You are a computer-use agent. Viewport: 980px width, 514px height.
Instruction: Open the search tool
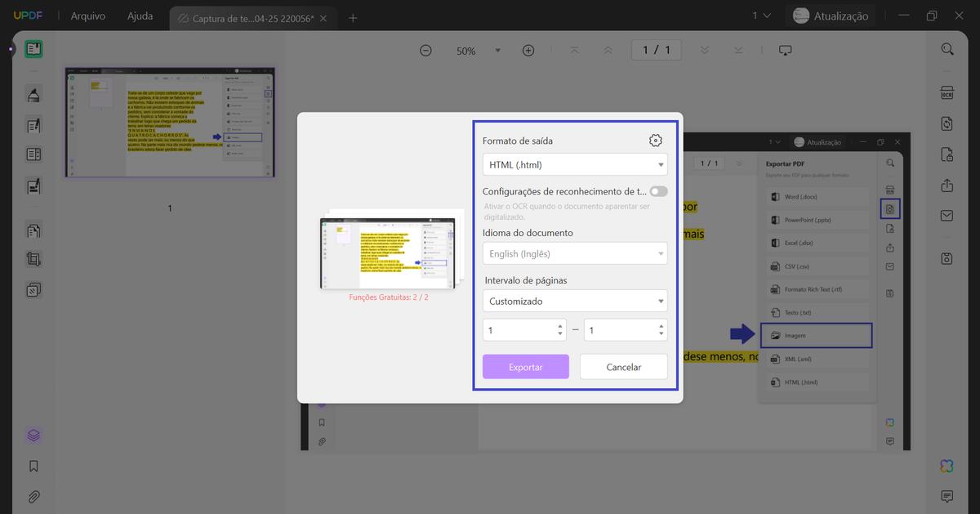point(947,50)
